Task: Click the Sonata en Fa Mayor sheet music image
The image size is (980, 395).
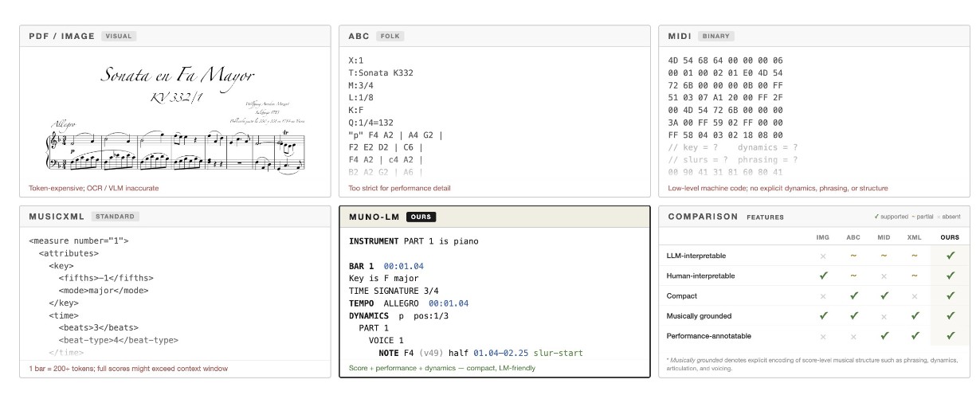Action: pos(177,118)
